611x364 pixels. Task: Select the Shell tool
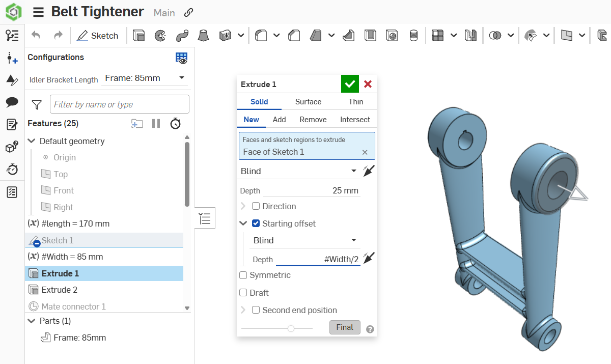tap(370, 36)
